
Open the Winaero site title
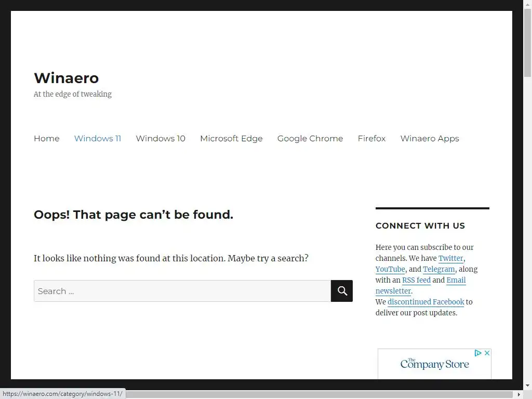click(x=66, y=78)
